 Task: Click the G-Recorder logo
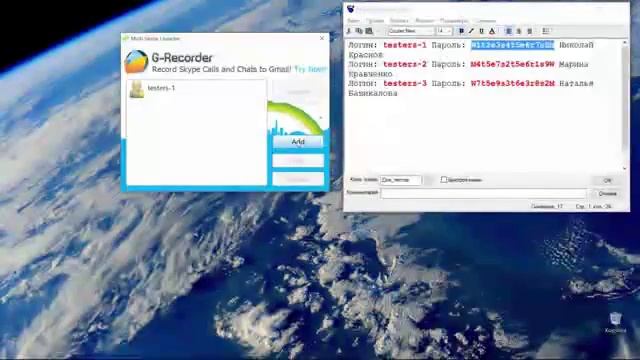point(136,62)
